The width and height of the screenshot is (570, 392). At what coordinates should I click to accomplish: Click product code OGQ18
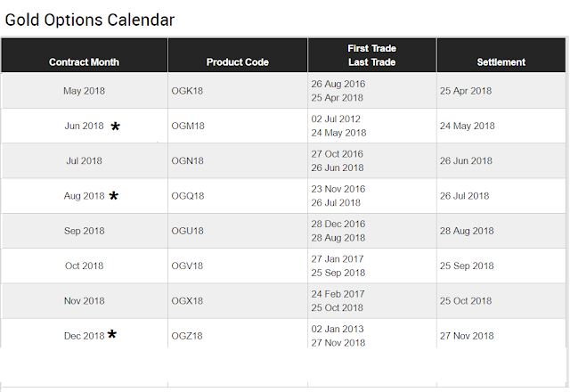[188, 196]
